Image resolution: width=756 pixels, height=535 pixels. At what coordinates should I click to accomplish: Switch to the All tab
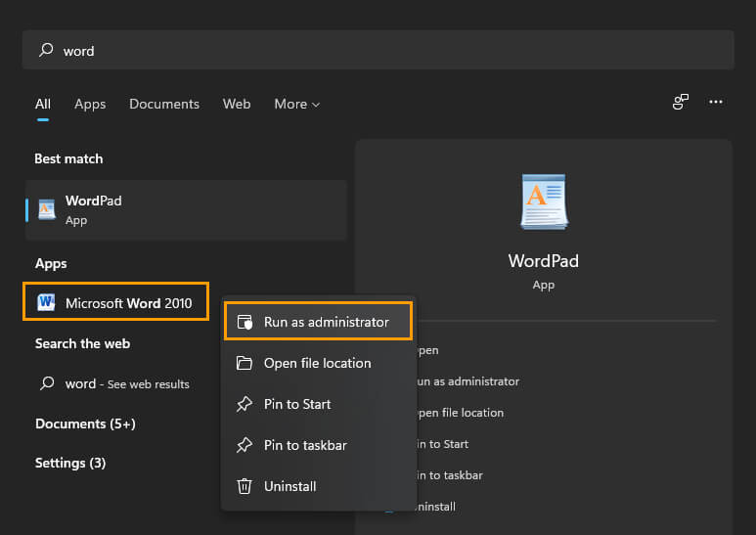click(42, 104)
